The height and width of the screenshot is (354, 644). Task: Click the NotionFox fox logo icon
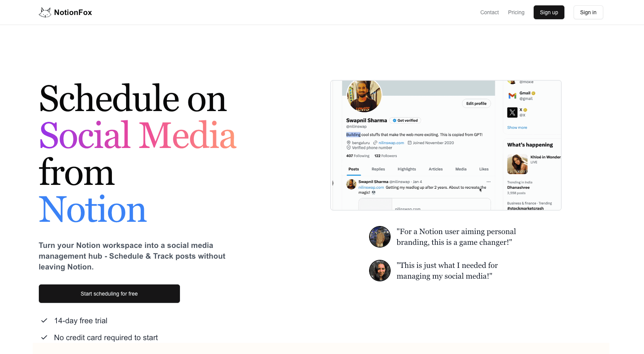coord(45,13)
